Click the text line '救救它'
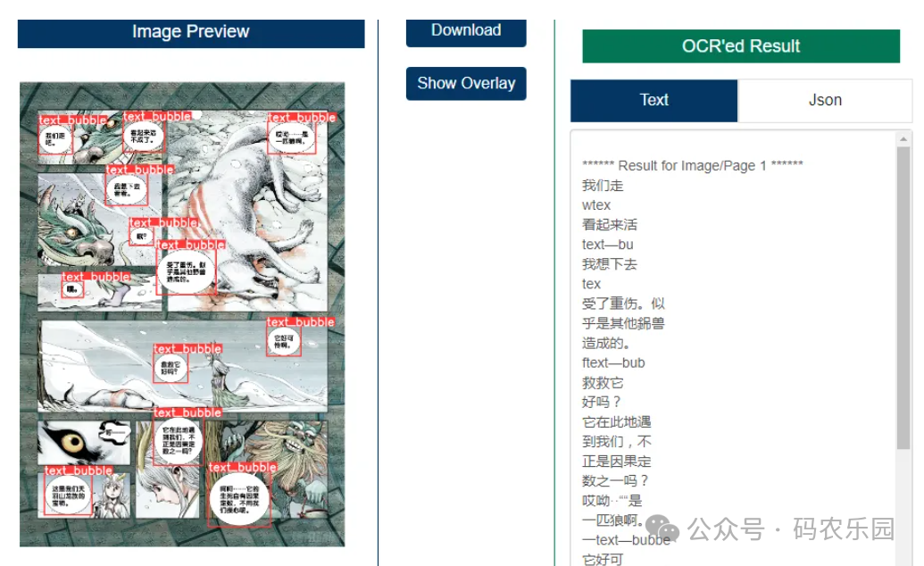 (x=603, y=383)
